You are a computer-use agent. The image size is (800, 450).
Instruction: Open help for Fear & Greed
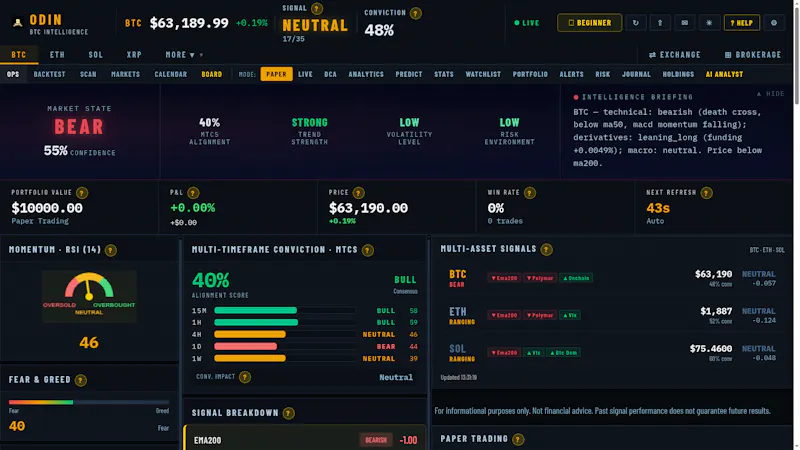(81, 380)
